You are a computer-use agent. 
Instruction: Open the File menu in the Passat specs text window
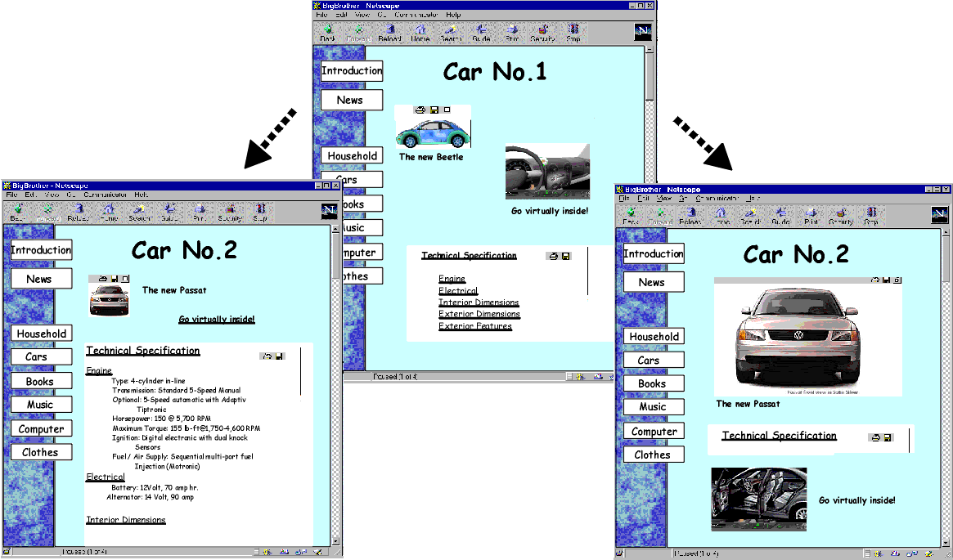coord(11,195)
